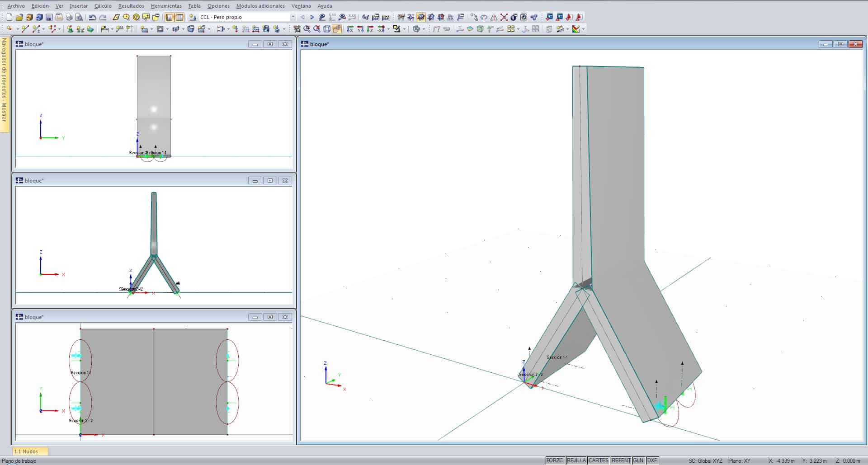The width and height of the screenshot is (868, 465).
Task: Select the view in X direction icon
Action: point(350,29)
